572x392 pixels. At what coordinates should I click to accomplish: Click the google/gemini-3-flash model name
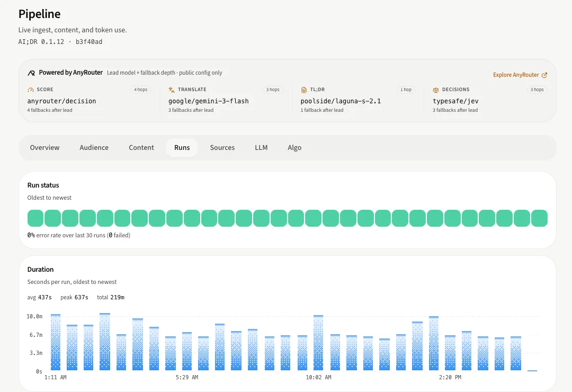click(209, 101)
